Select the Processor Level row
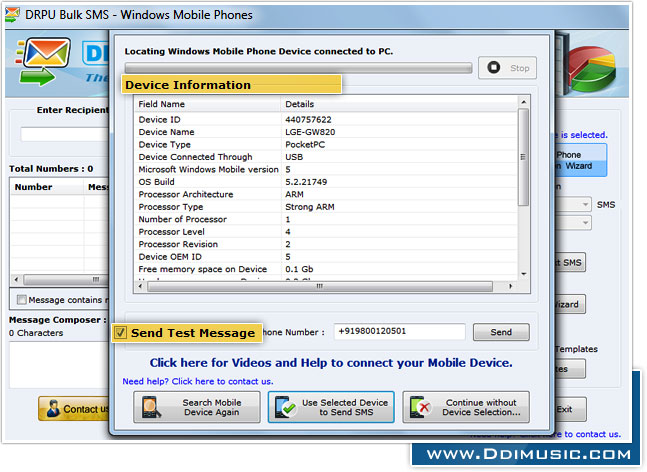This screenshot has width=647, height=472. pyautogui.click(x=326, y=232)
